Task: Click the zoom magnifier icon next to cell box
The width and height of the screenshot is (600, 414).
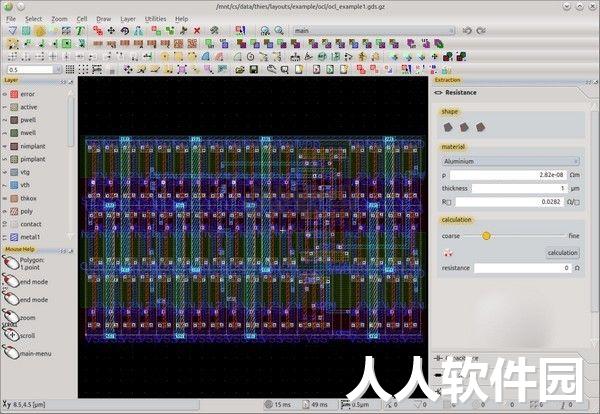Action: click(x=279, y=31)
